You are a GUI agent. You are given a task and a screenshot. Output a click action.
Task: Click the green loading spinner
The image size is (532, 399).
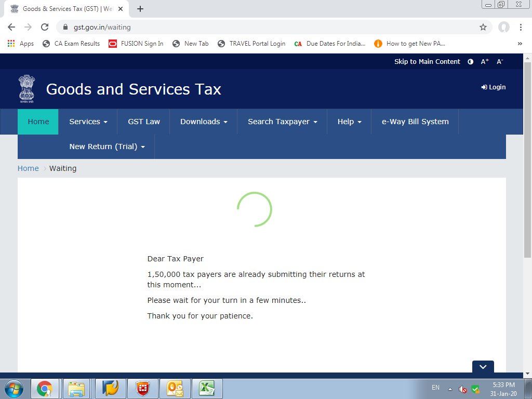tap(255, 209)
